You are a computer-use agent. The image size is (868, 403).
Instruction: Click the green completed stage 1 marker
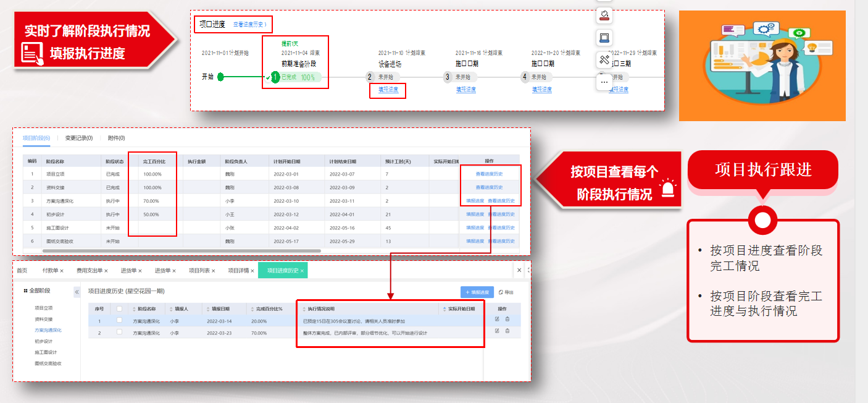pos(275,77)
